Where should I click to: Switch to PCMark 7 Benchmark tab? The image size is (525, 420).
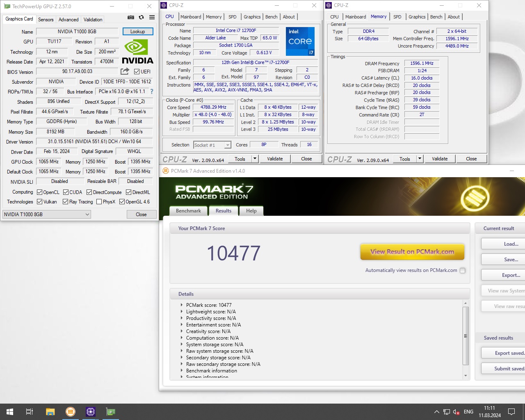tap(188, 211)
